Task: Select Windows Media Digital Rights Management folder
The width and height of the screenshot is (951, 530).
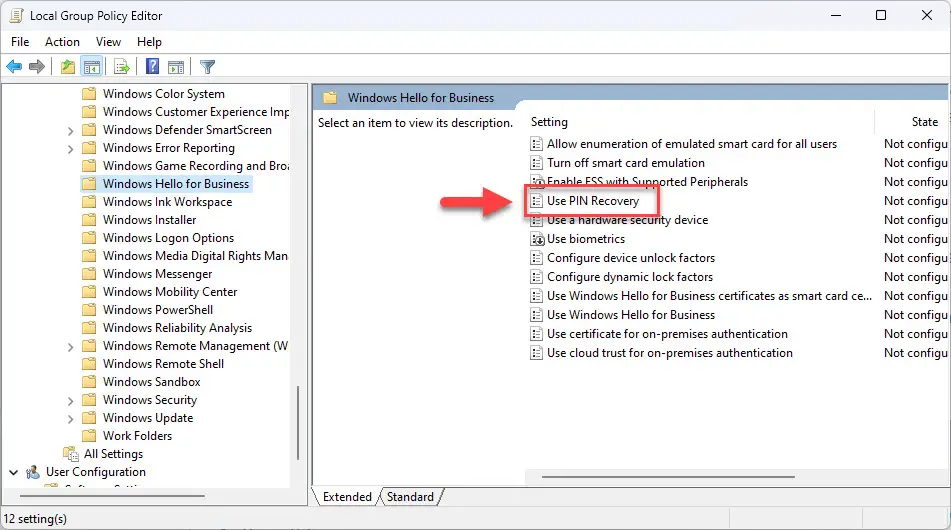Action: pyautogui.click(x=195, y=256)
